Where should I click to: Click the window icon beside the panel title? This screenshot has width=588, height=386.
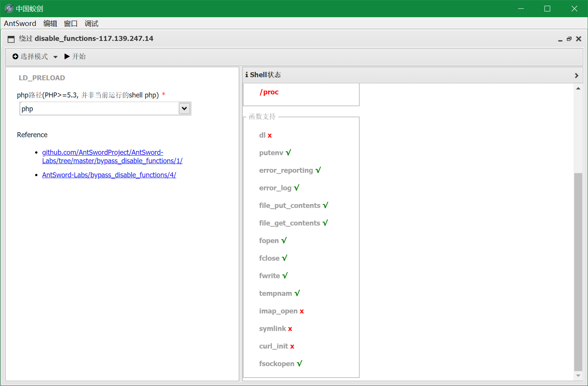11,39
